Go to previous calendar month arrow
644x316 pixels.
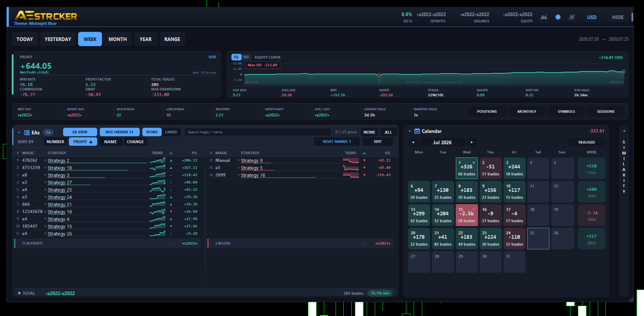[413, 142]
